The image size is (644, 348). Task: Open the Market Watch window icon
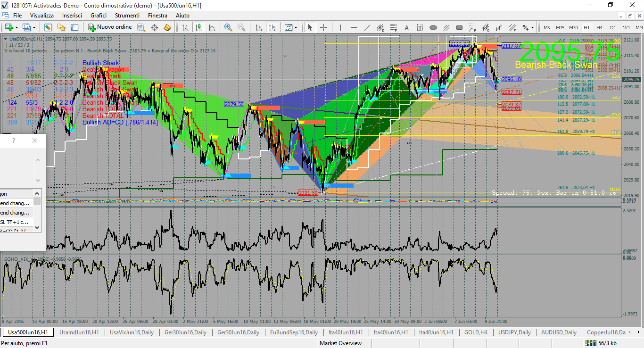coord(48,27)
